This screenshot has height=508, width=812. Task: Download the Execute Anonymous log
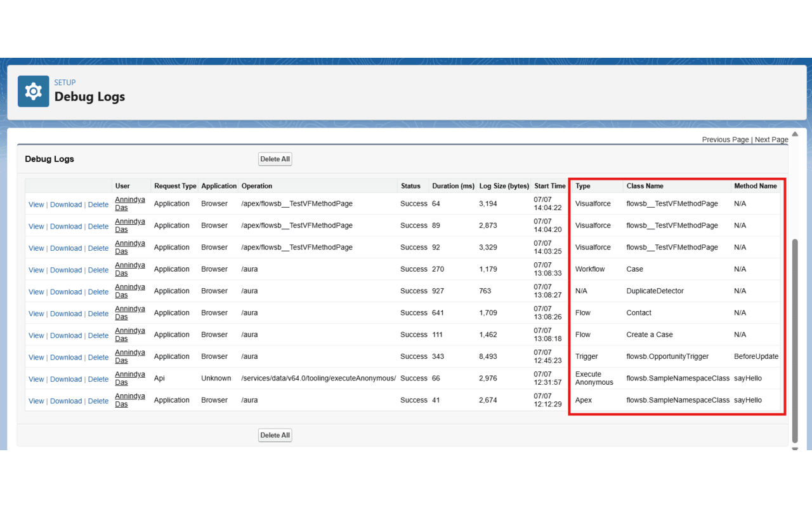(x=66, y=379)
